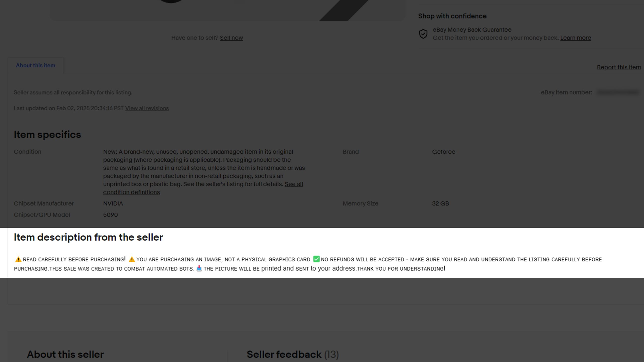Viewport: 644px width, 362px height.
Task: Click the Item specifics heading
Action: pos(47,134)
